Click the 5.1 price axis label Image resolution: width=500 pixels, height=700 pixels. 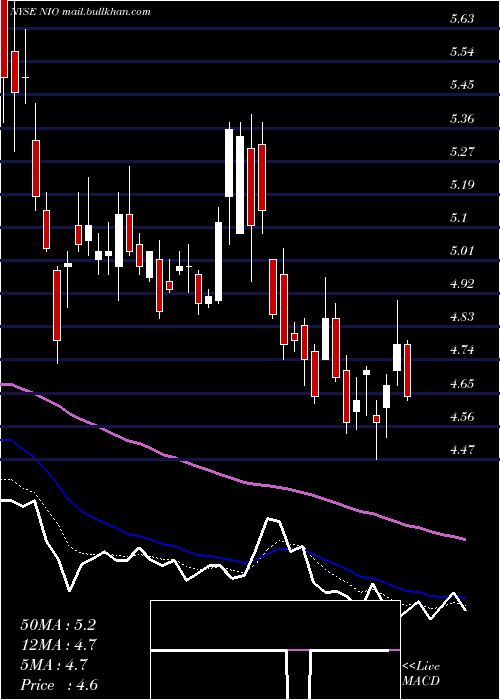click(x=459, y=217)
